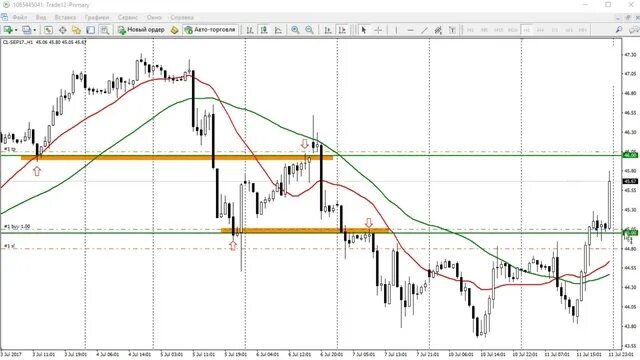Click the '11 Jul 15:01' time axis label
Viewport: 640px width, 360px height.
coord(588,354)
